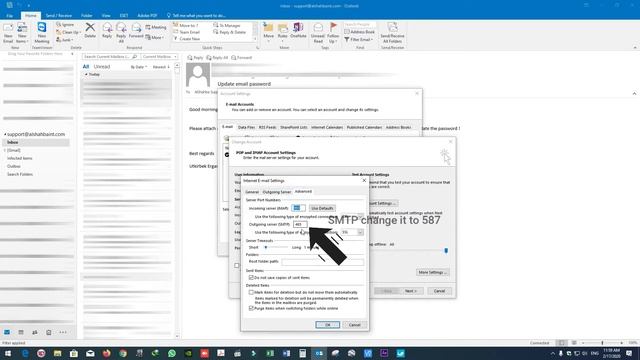
Task: Open Tasks view in navigation bar
Action: (x=49, y=332)
